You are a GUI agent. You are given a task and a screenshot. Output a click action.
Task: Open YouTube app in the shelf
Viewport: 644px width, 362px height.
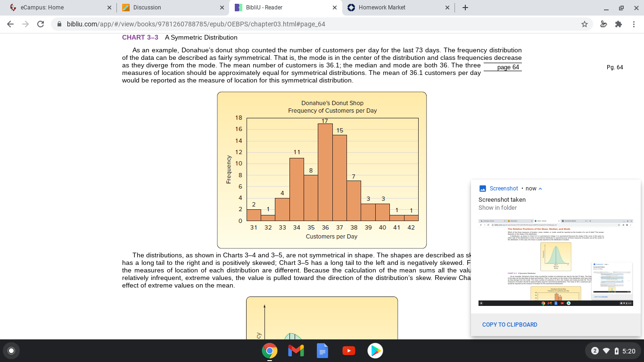(348, 351)
